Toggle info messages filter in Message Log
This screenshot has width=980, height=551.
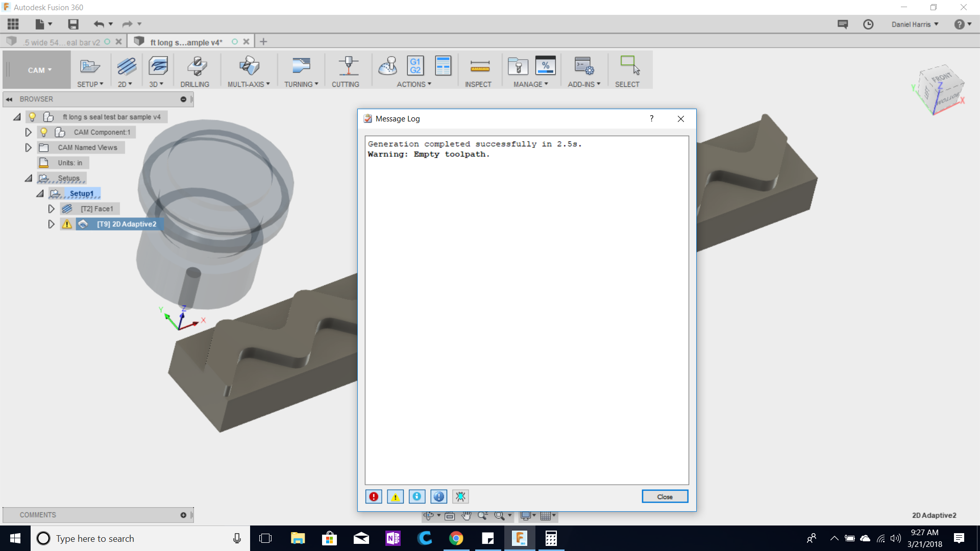tap(417, 496)
